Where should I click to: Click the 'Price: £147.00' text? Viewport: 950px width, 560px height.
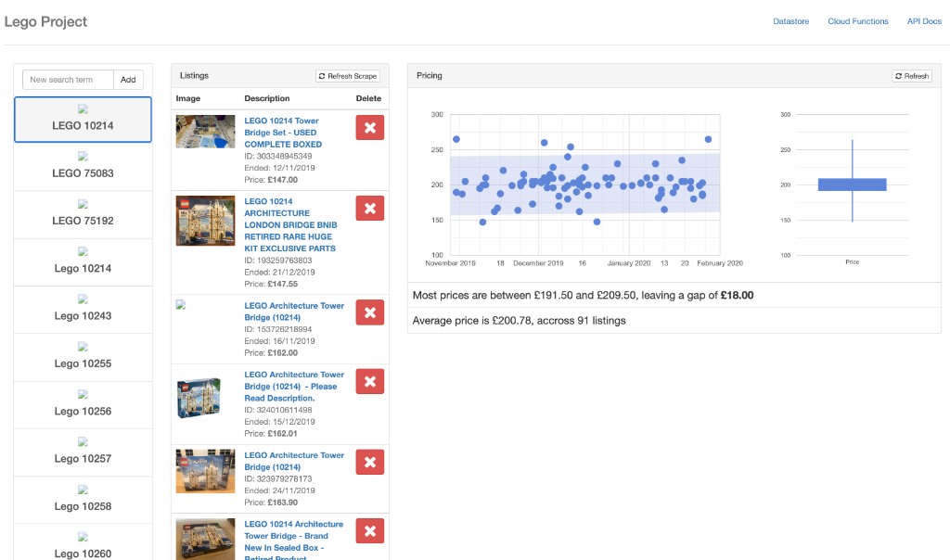[x=271, y=180]
